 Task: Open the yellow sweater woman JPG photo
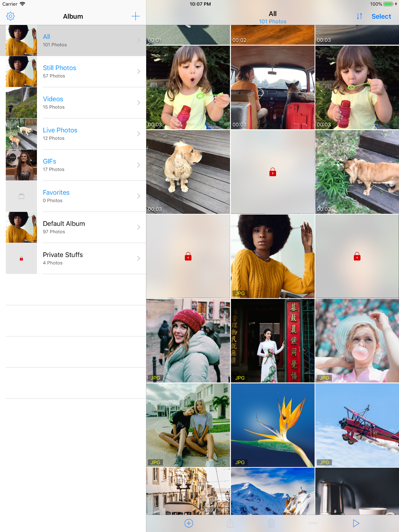272,256
